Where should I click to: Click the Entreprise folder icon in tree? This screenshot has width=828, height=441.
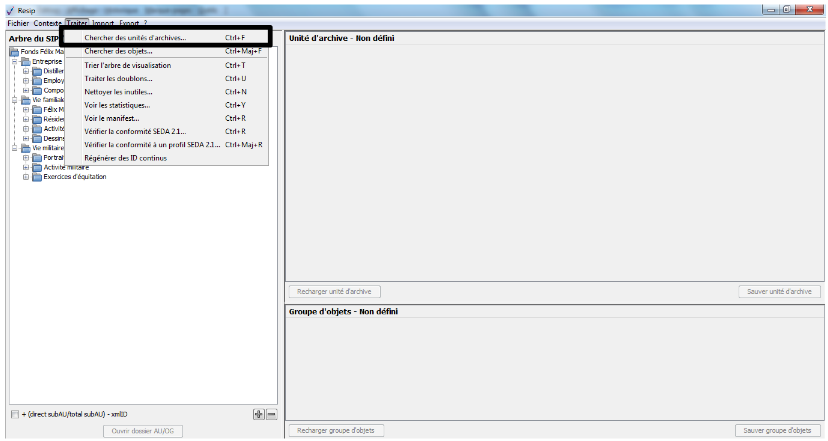(x=26, y=62)
